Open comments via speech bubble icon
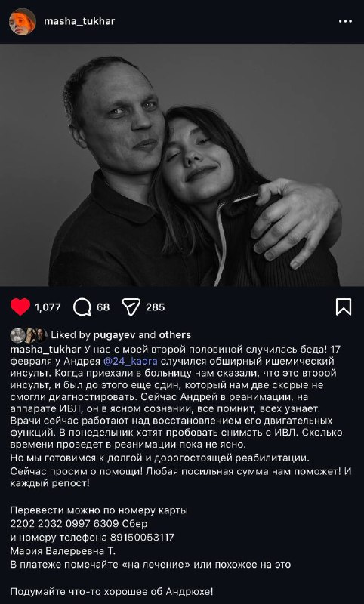The height and width of the screenshot is (604, 364). click(82, 307)
